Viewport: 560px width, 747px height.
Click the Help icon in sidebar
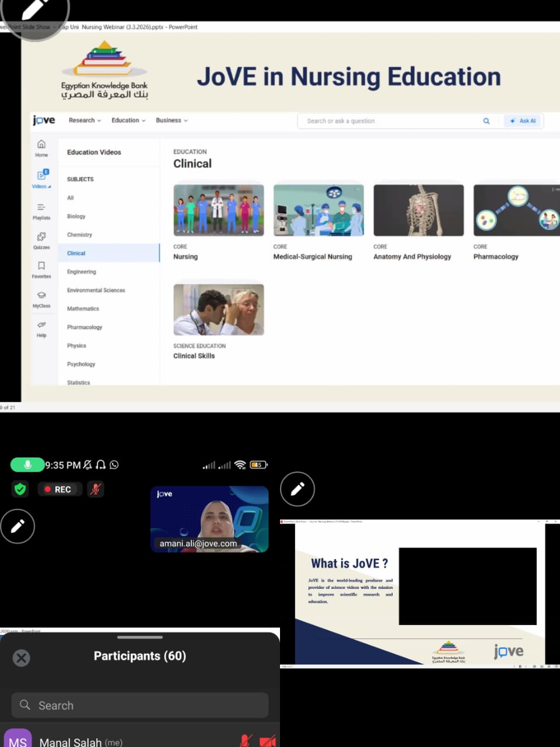pyautogui.click(x=41, y=326)
